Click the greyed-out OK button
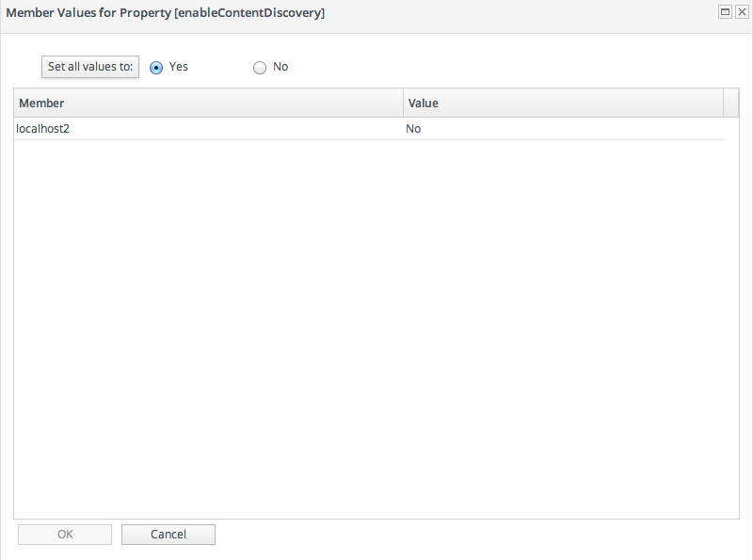 [x=65, y=535]
